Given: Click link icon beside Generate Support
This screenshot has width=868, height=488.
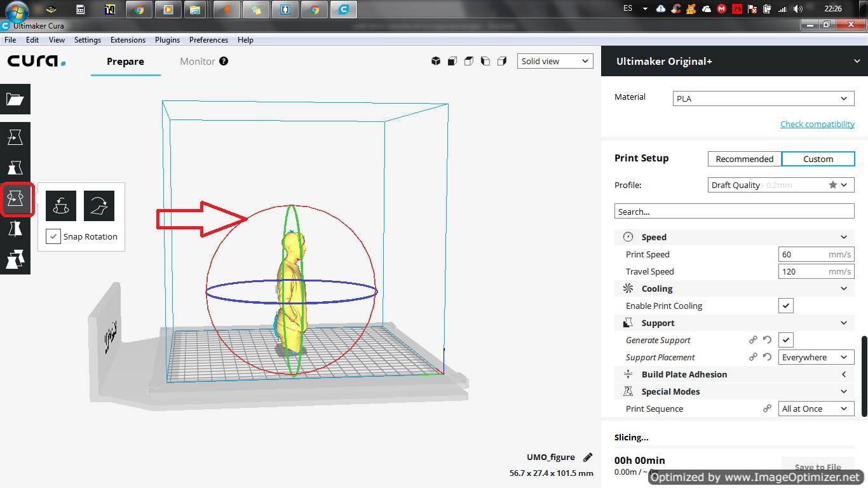Looking at the screenshot, I should click(x=753, y=340).
